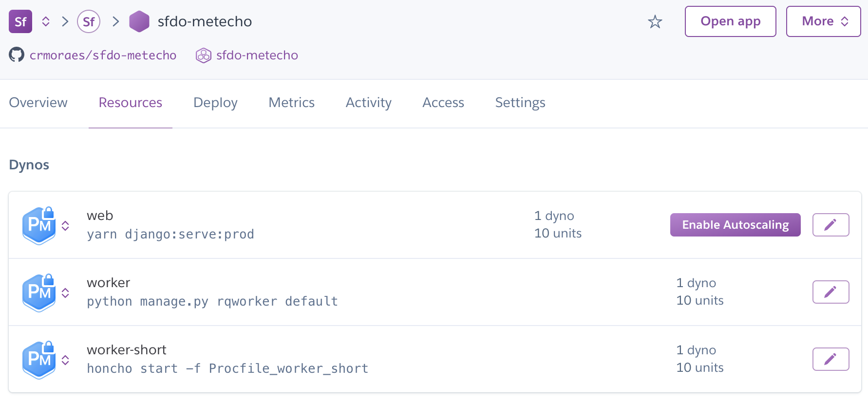This screenshot has height=401, width=868.
Task: Change dyno type for worker using chevrons
Action: 65,292
